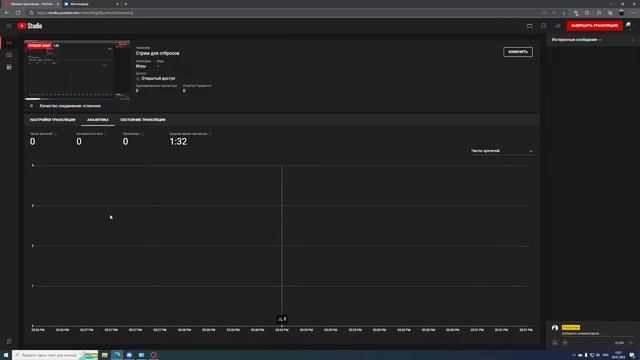
Task: Click the cast screen icon in Studio header
Action: (x=530, y=26)
